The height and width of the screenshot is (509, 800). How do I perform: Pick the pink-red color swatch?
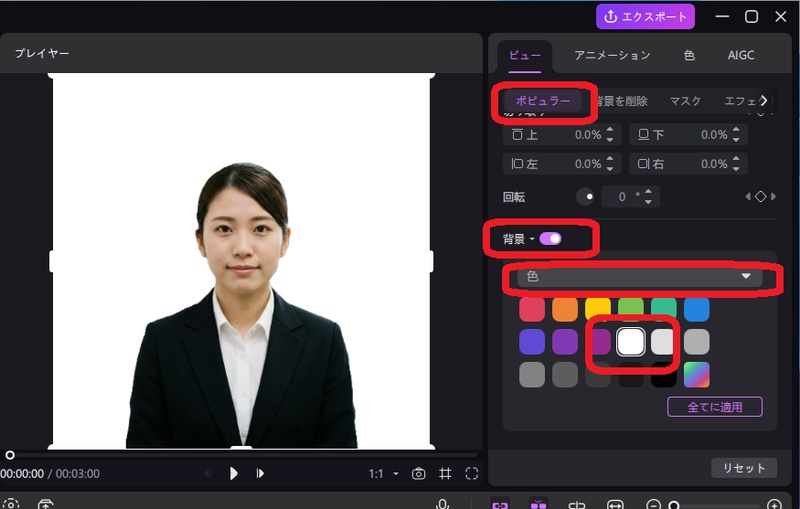[532, 309]
